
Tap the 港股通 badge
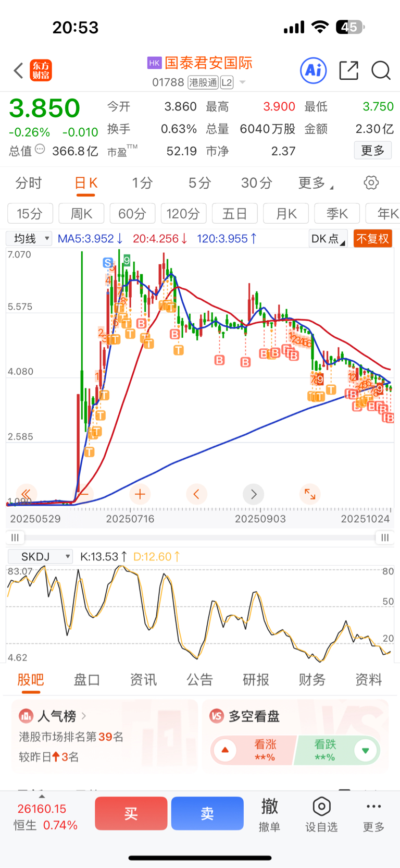coord(203,82)
